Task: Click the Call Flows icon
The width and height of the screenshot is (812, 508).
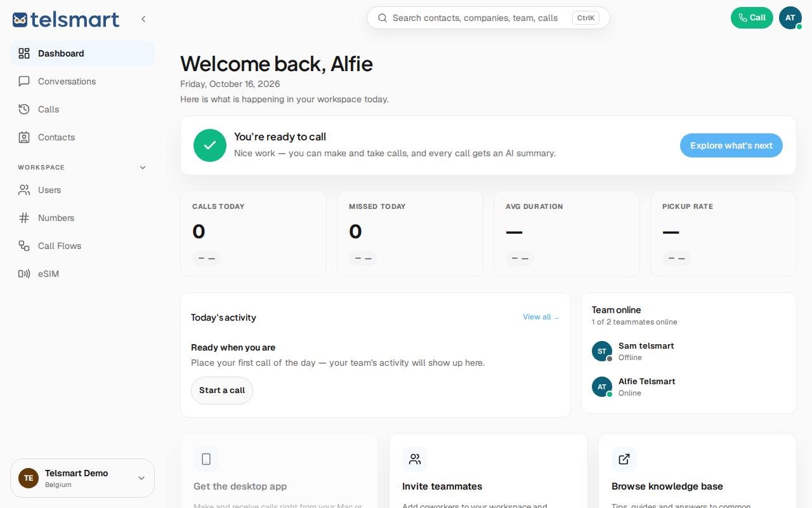Action: [x=24, y=246]
